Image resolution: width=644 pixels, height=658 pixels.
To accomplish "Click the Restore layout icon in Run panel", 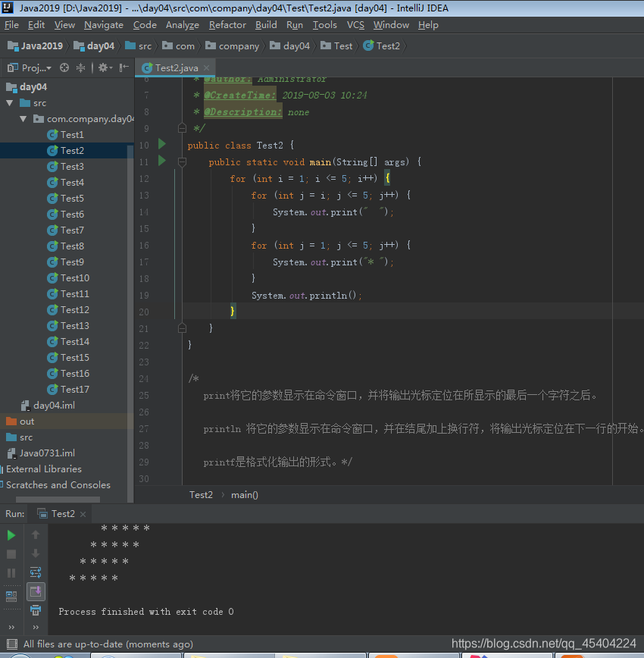I will 11,597.
